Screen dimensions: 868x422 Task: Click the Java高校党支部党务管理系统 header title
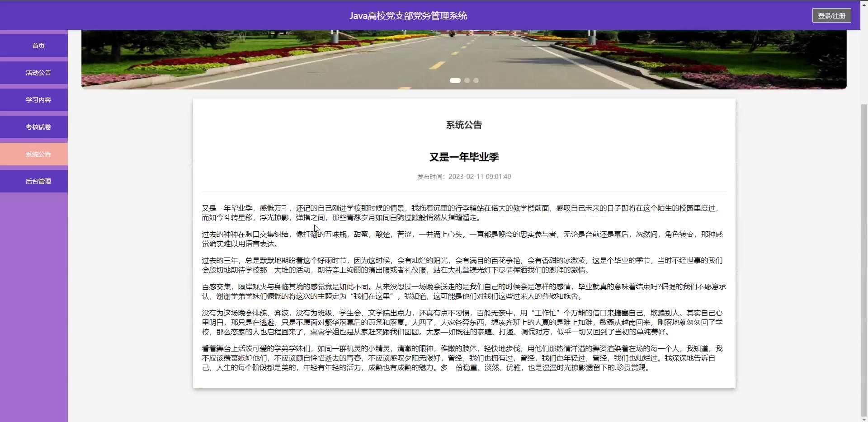pyautogui.click(x=408, y=16)
